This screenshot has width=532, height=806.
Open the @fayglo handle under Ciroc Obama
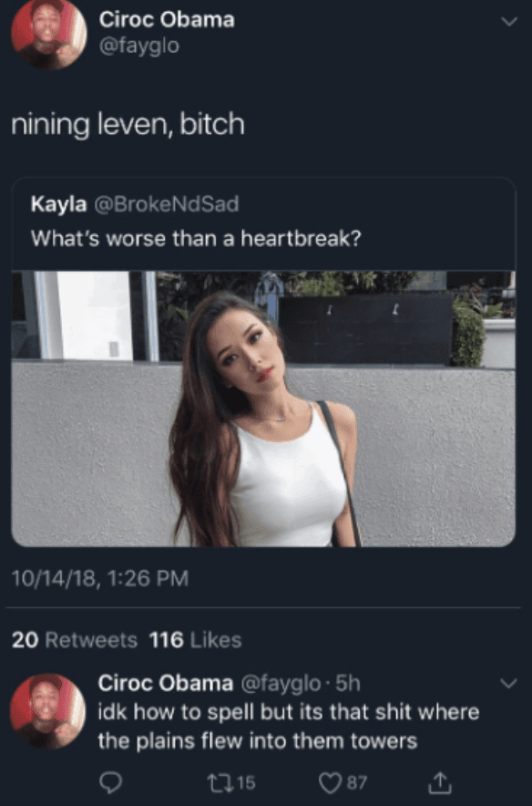pyautogui.click(x=139, y=46)
